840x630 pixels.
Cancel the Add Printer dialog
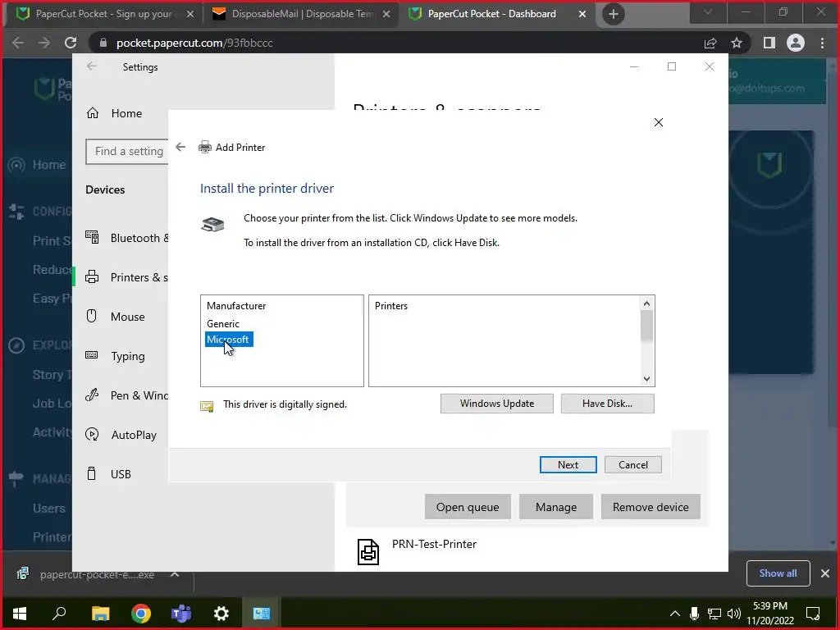(632, 464)
